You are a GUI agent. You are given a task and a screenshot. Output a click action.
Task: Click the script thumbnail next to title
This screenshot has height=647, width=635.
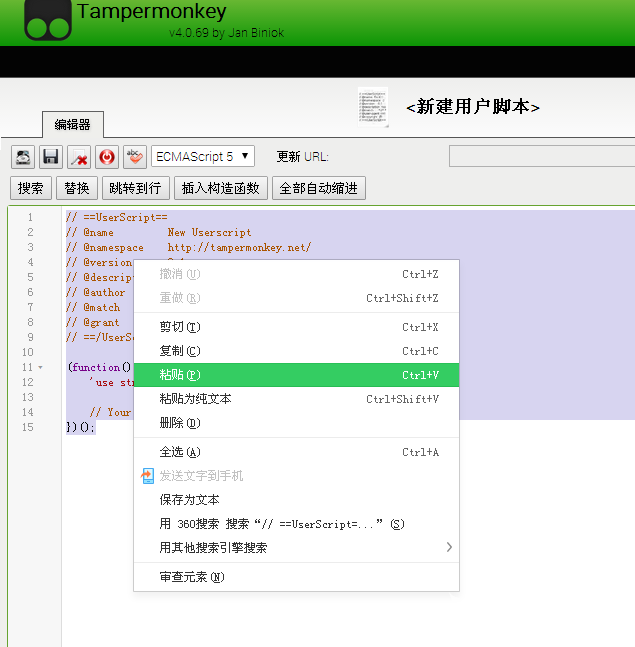click(373, 107)
